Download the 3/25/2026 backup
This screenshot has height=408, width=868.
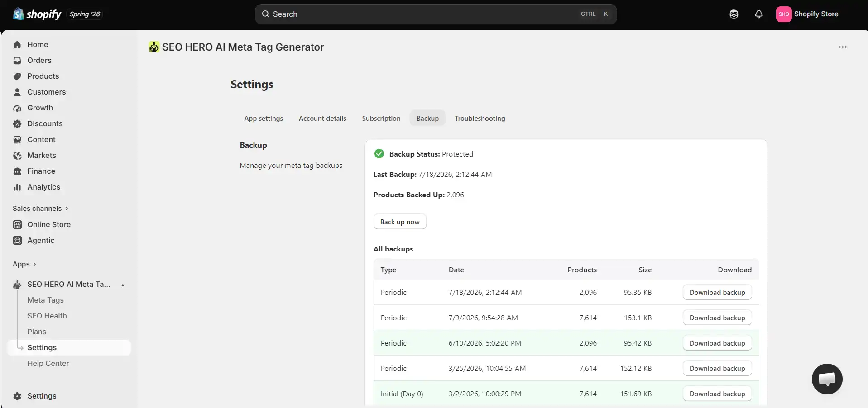pos(717,368)
